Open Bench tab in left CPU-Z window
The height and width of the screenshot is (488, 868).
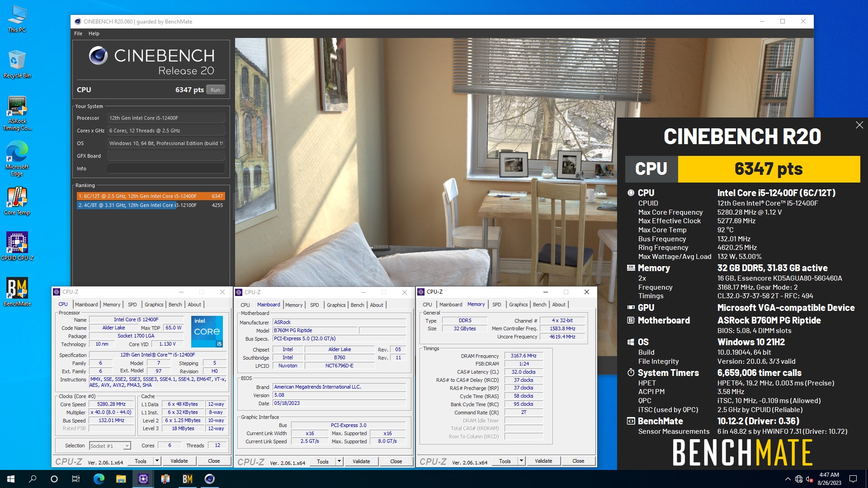[x=175, y=305]
